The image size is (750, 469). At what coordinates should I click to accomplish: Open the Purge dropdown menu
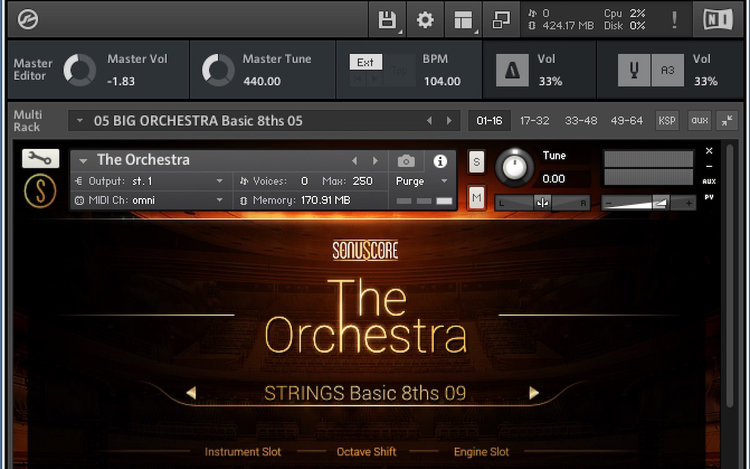coord(421,181)
